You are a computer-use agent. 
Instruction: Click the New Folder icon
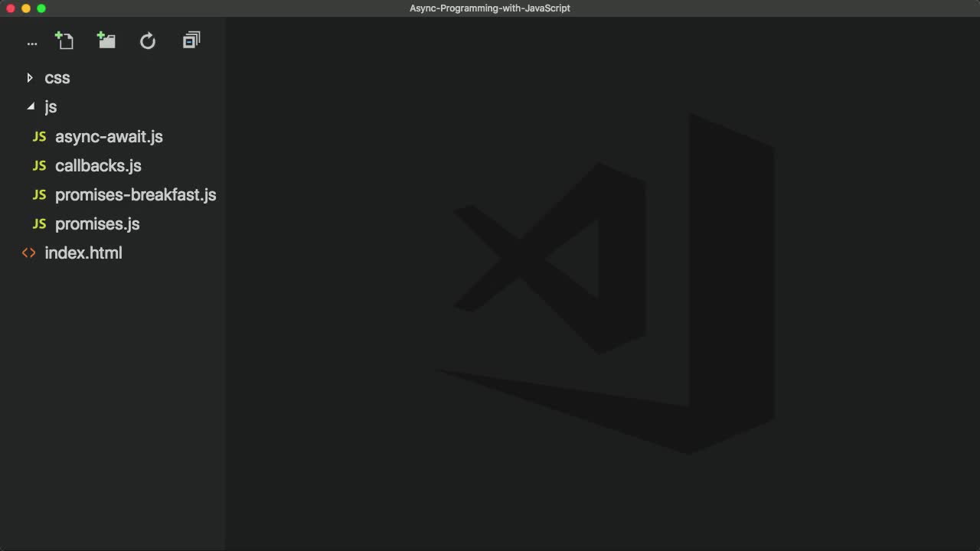coord(106,40)
